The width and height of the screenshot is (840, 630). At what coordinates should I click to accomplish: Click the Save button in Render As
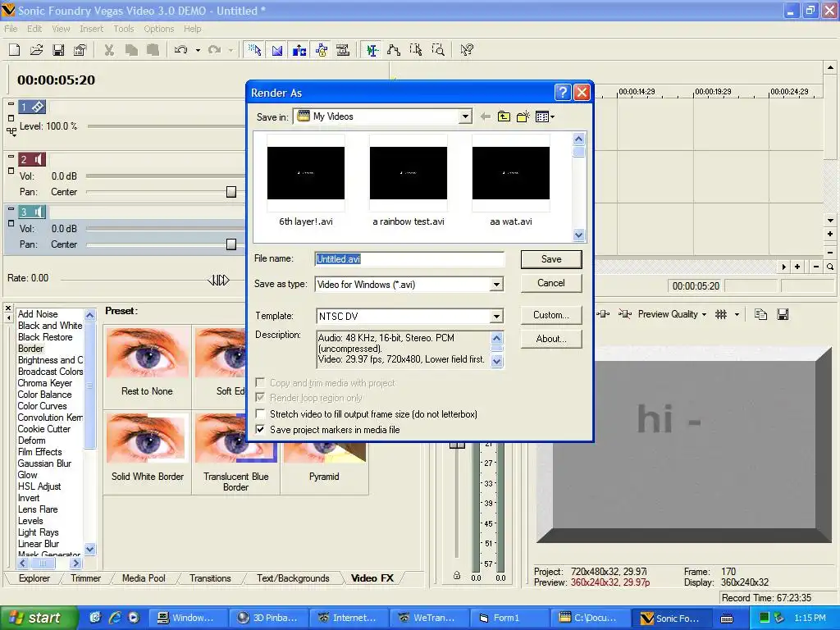pyautogui.click(x=551, y=259)
